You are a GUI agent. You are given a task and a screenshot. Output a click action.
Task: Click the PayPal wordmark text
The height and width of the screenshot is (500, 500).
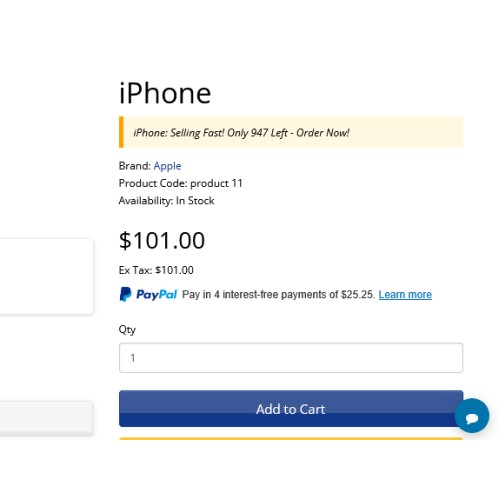(156, 295)
